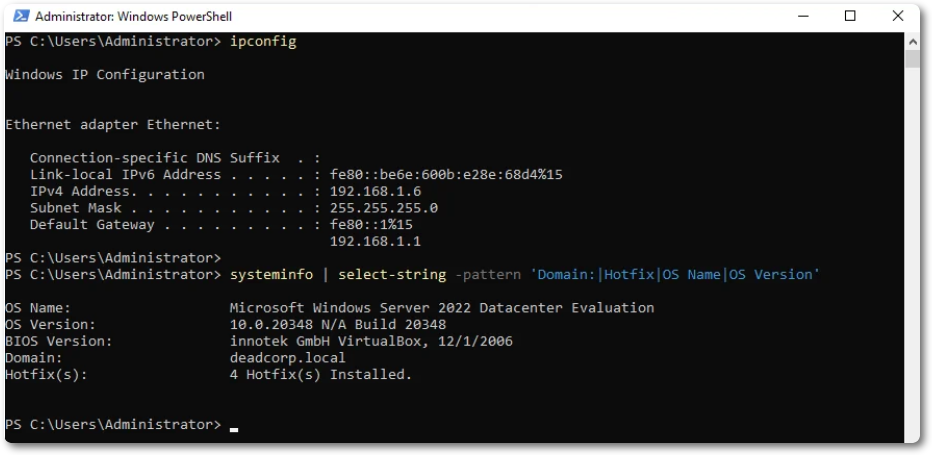Click the scrollbar up arrow

pyautogui.click(x=912, y=41)
